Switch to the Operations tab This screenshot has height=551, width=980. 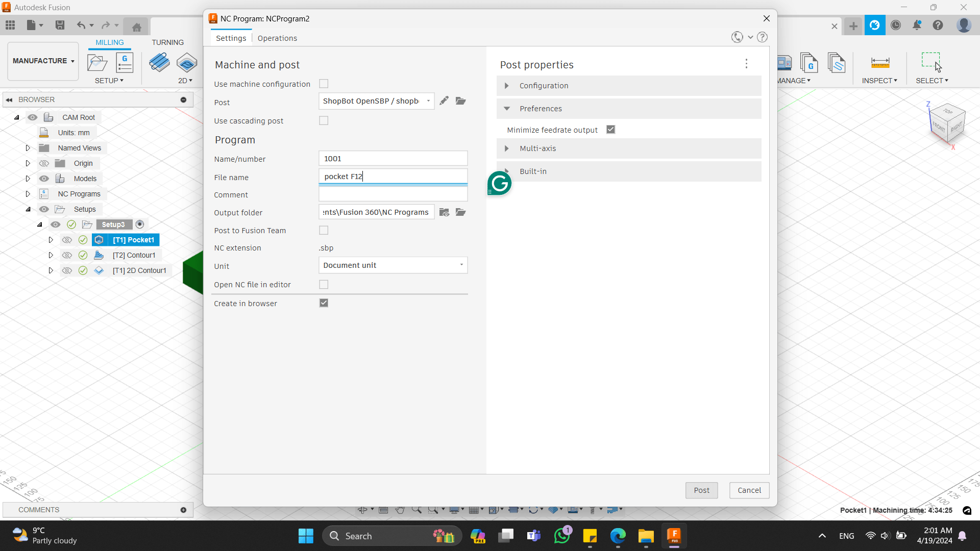(x=277, y=38)
